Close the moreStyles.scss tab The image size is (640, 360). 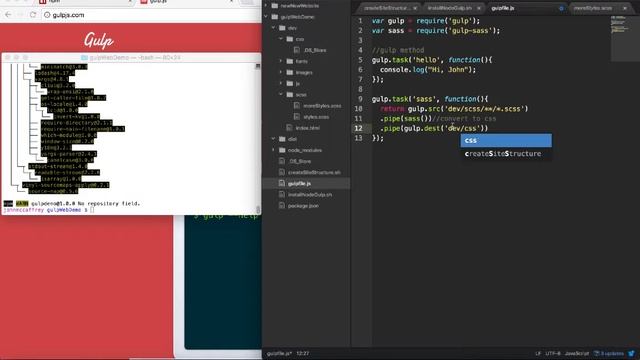tap(624, 8)
